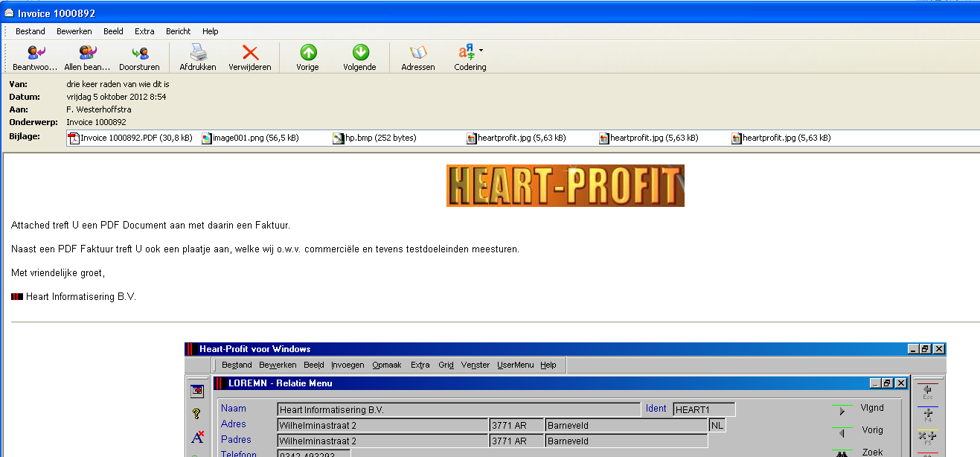
Task: Click the date 'vrijdag 5 oktober 2012 8:54'
Action: click(116, 97)
